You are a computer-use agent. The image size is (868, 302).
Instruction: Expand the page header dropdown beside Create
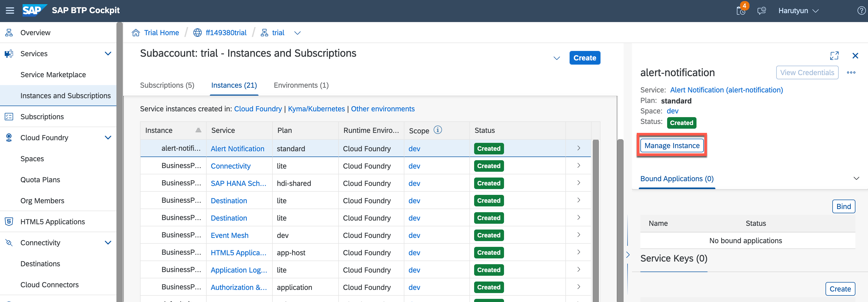coord(557,58)
